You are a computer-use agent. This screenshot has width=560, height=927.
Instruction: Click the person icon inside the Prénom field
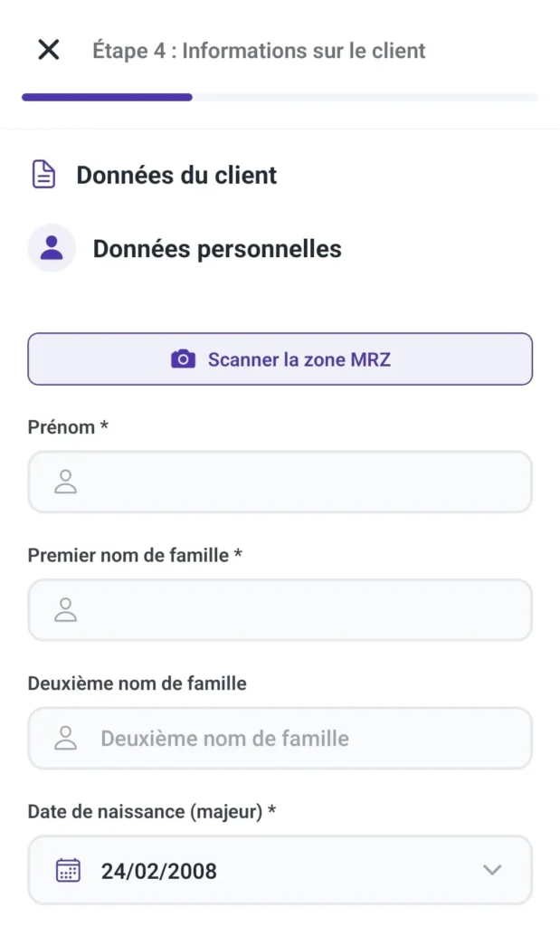63,482
